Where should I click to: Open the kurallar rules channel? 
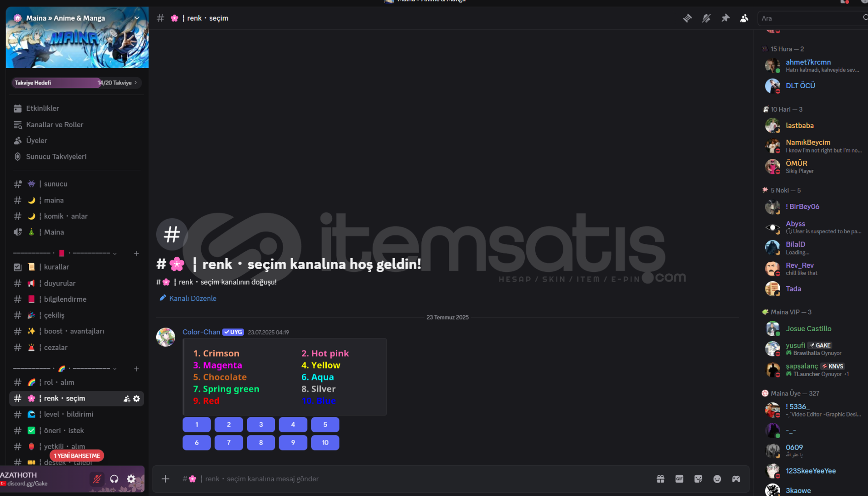click(77, 267)
